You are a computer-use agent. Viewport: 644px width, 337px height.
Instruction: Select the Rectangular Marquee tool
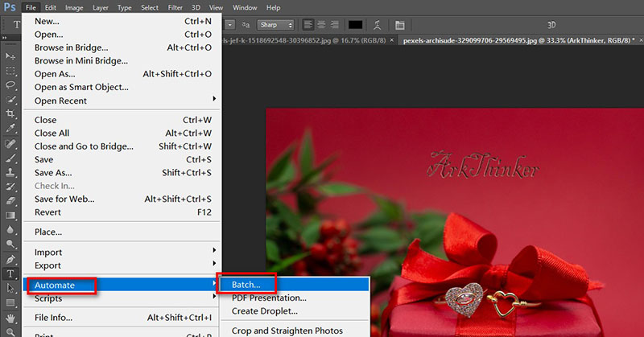pyautogui.click(x=10, y=71)
